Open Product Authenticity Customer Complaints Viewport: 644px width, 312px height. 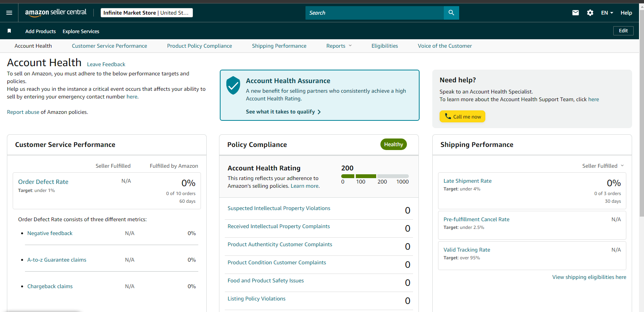click(x=280, y=244)
